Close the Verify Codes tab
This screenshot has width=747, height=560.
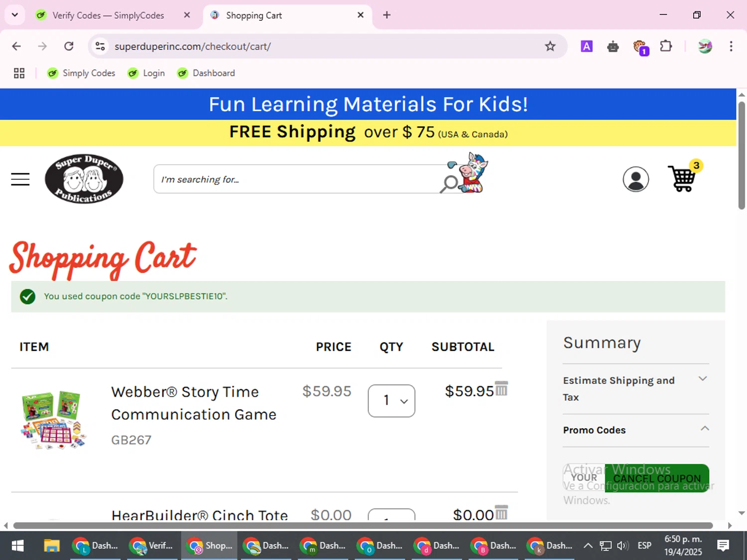(x=187, y=15)
